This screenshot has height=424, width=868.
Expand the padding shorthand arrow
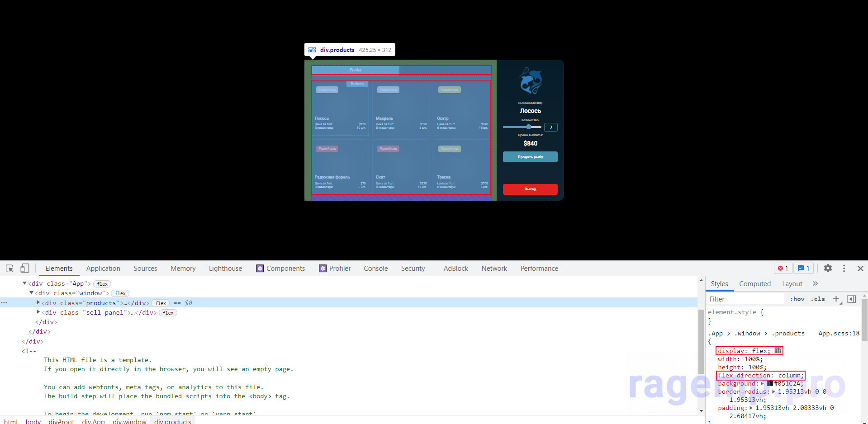[x=751, y=408]
